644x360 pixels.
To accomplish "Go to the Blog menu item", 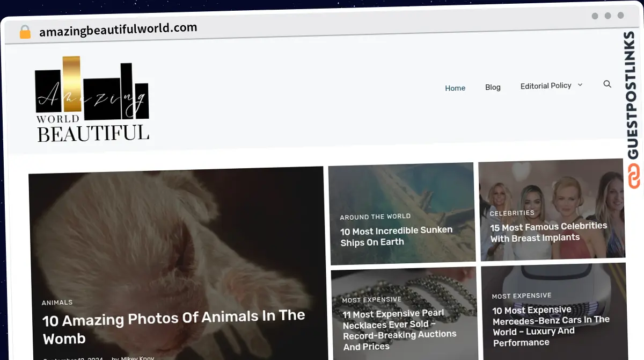I will [x=493, y=87].
